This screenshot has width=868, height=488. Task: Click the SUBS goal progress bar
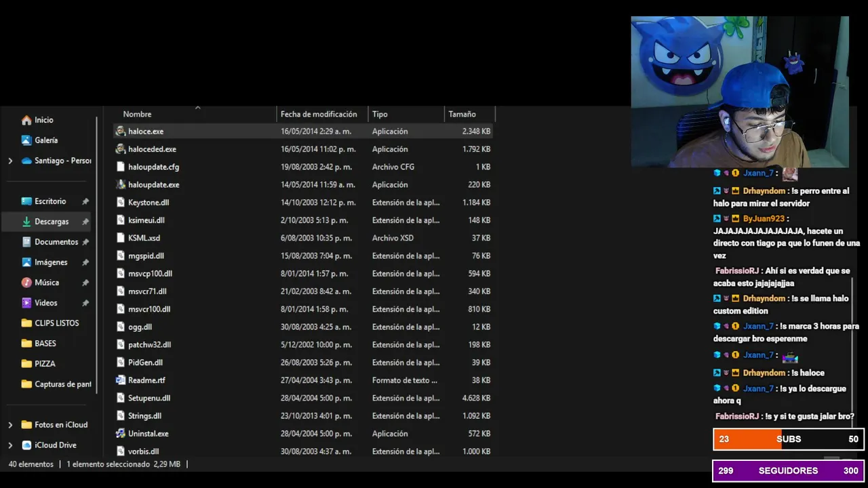(x=789, y=439)
